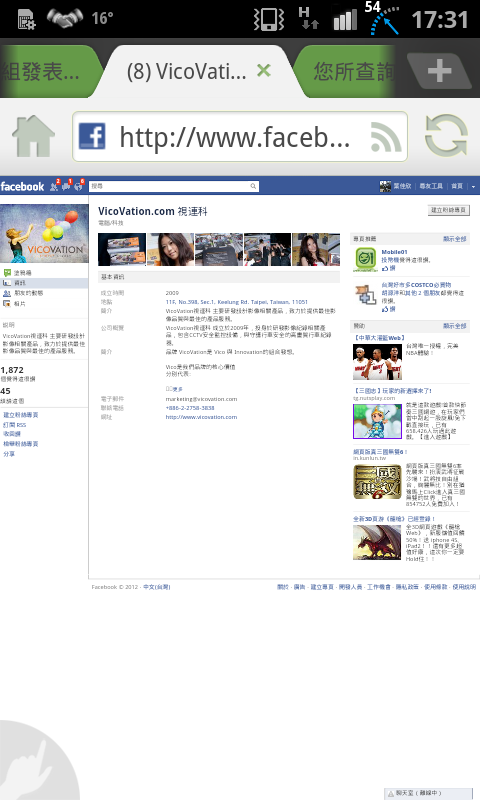
Task: Open the 三國志 ad title link
Action: point(393,391)
